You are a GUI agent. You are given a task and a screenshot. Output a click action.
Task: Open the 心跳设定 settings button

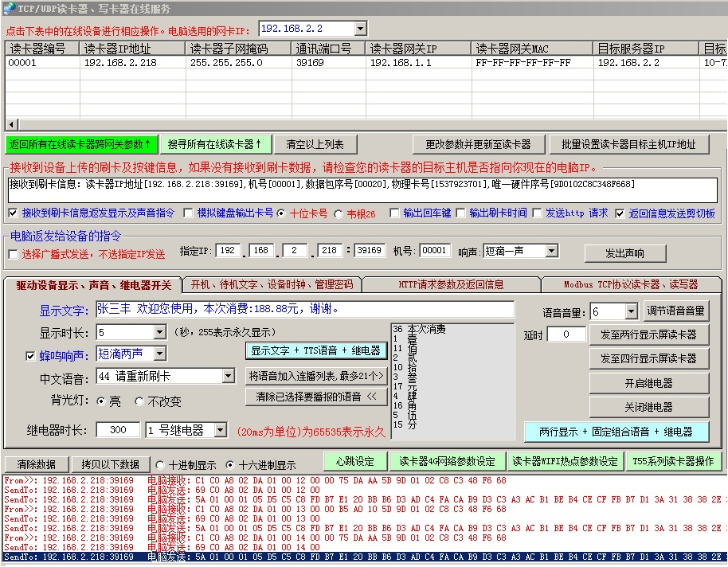click(x=354, y=462)
